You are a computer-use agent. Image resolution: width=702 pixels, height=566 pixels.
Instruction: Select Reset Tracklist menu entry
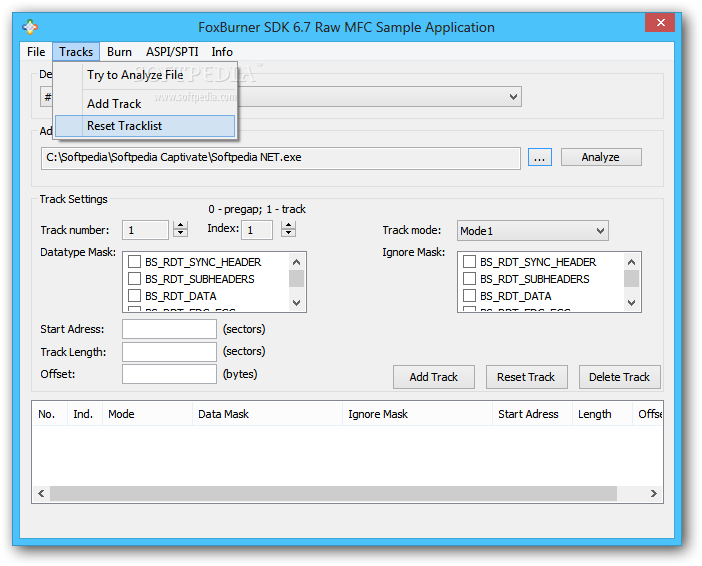[145, 126]
